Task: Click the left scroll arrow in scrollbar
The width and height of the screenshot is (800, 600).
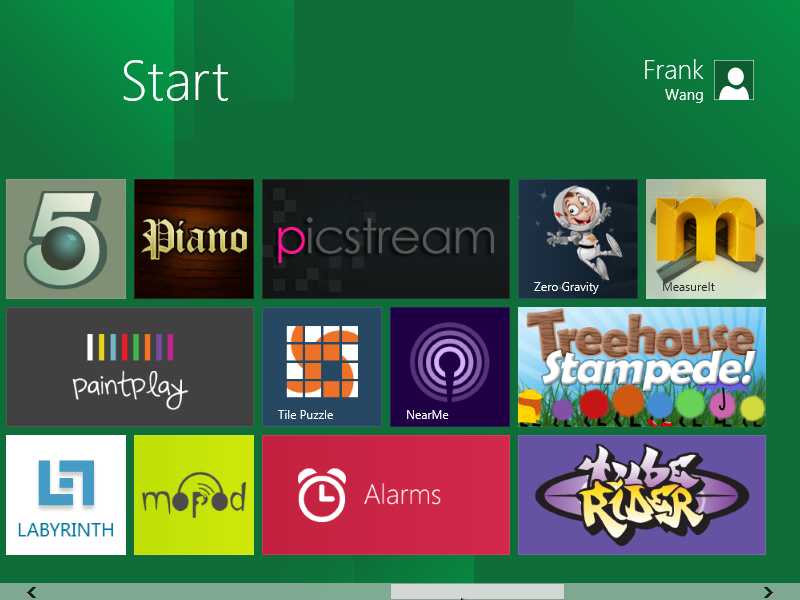Action: [32, 592]
